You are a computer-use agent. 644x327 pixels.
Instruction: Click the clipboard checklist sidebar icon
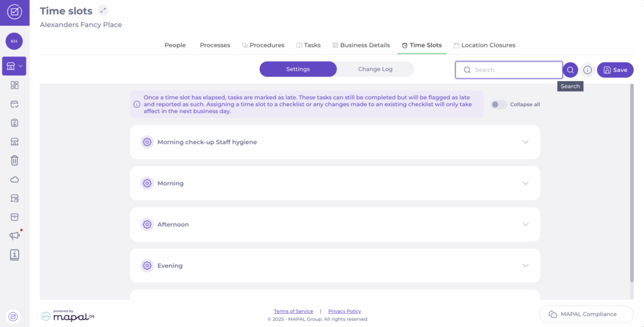coord(14,123)
